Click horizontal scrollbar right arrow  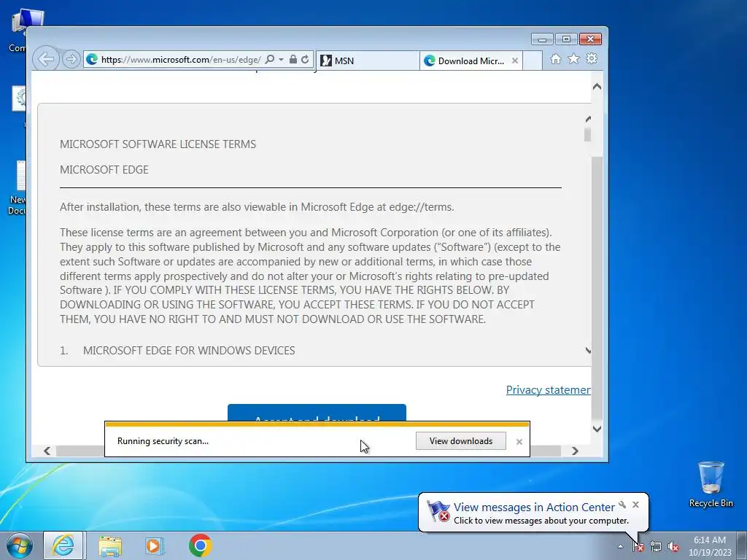[x=575, y=451]
